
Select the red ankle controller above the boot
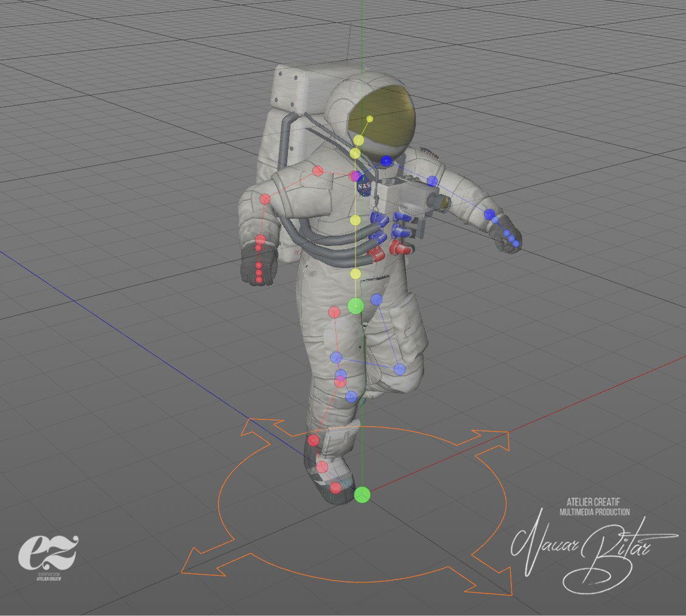313,440
